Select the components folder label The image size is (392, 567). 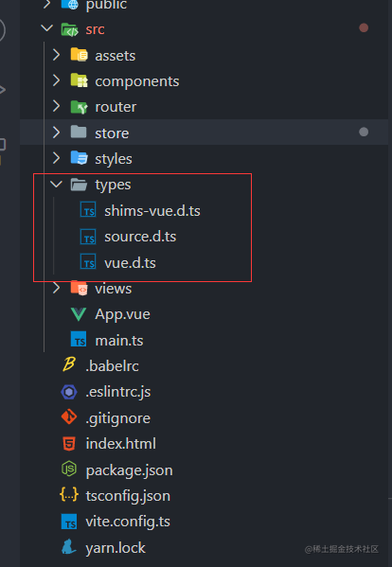click(x=137, y=81)
